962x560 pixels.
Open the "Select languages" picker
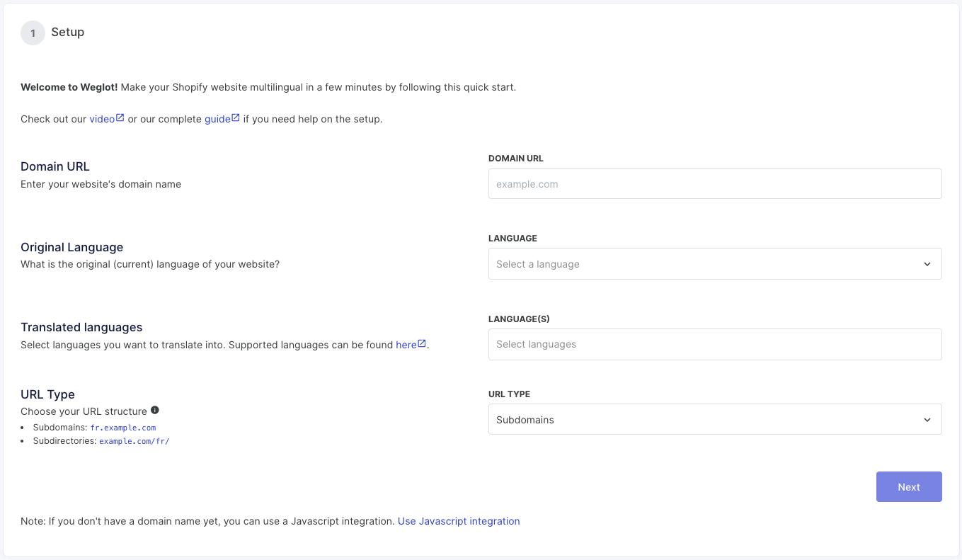coord(715,344)
